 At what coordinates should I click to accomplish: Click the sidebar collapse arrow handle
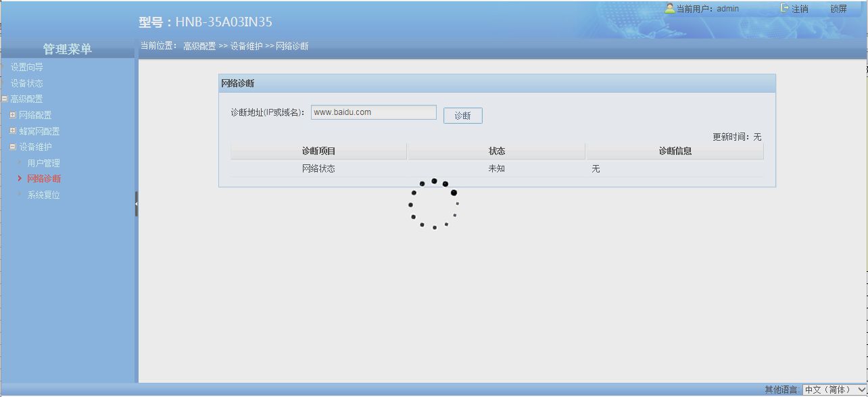136,204
